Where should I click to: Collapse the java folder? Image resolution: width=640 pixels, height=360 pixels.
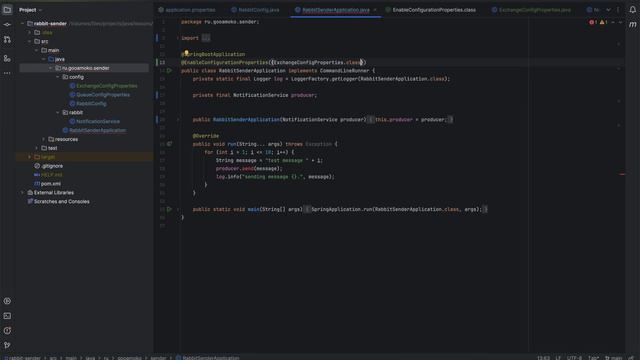tap(44, 59)
